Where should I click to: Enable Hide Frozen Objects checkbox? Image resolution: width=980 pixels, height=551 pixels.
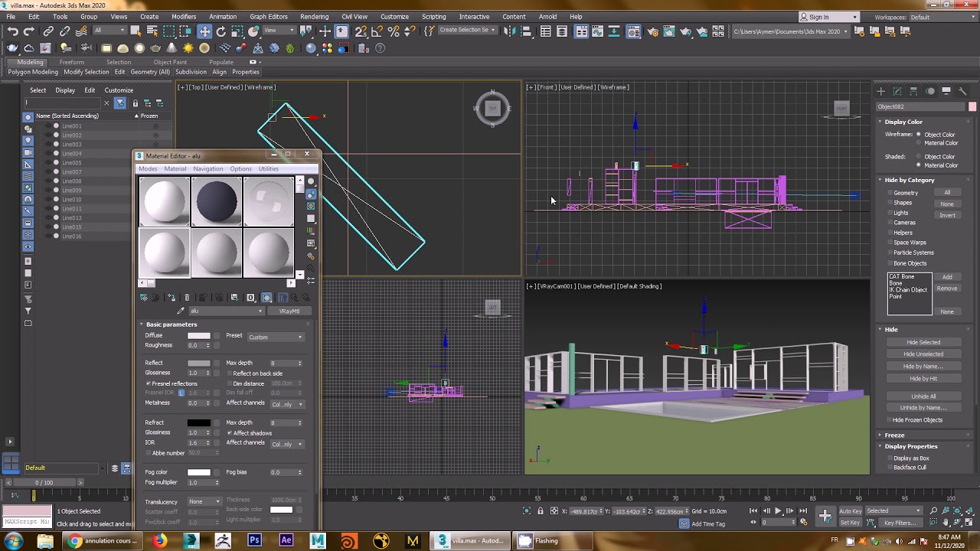888,420
